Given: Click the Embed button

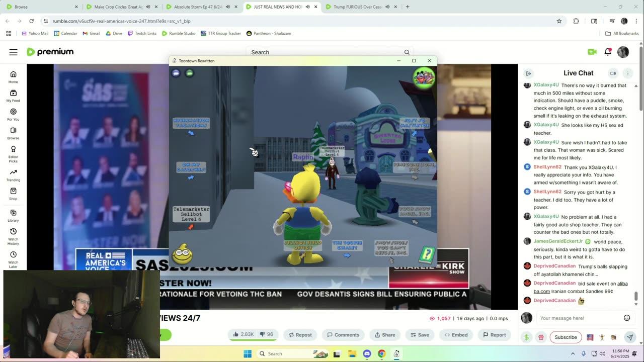Looking at the screenshot, I should [x=456, y=335].
